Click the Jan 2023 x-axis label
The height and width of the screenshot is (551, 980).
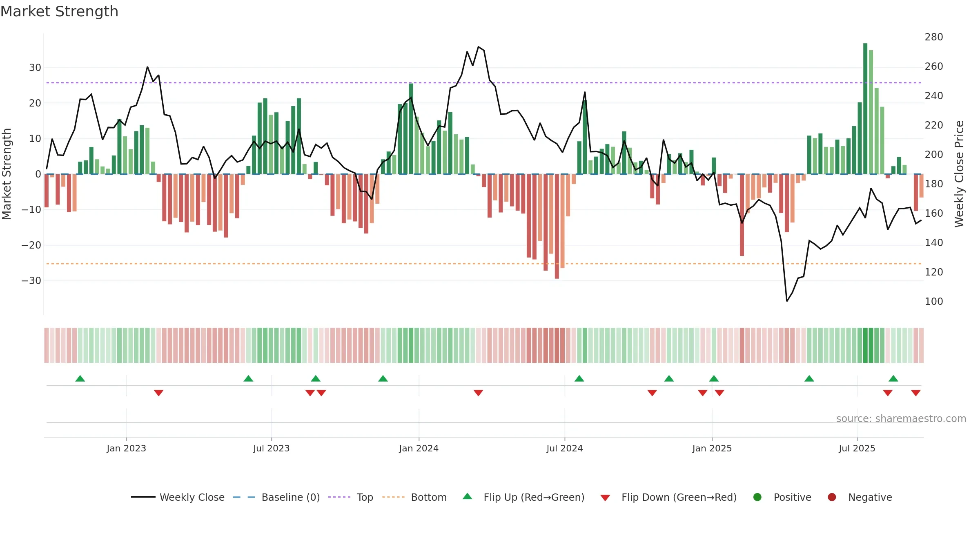pos(127,449)
